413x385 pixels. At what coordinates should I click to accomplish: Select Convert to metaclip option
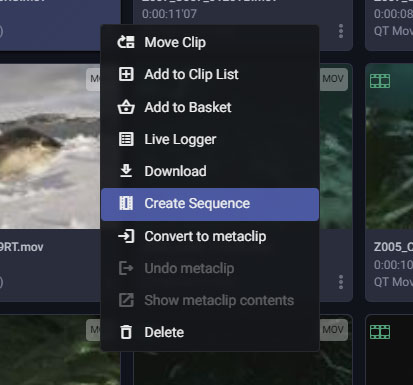pyautogui.click(x=210, y=236)
